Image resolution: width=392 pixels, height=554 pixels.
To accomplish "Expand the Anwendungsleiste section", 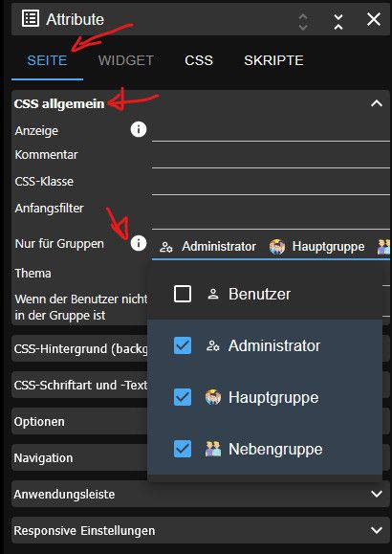I will [200, 494].
